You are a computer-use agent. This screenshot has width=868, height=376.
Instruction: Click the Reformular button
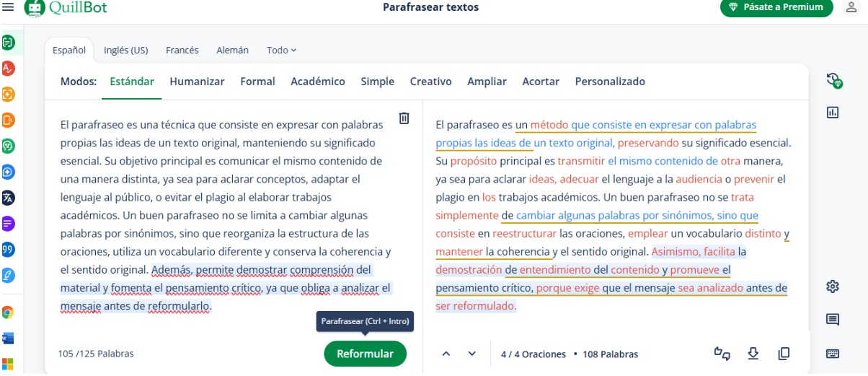click(365, 354)
